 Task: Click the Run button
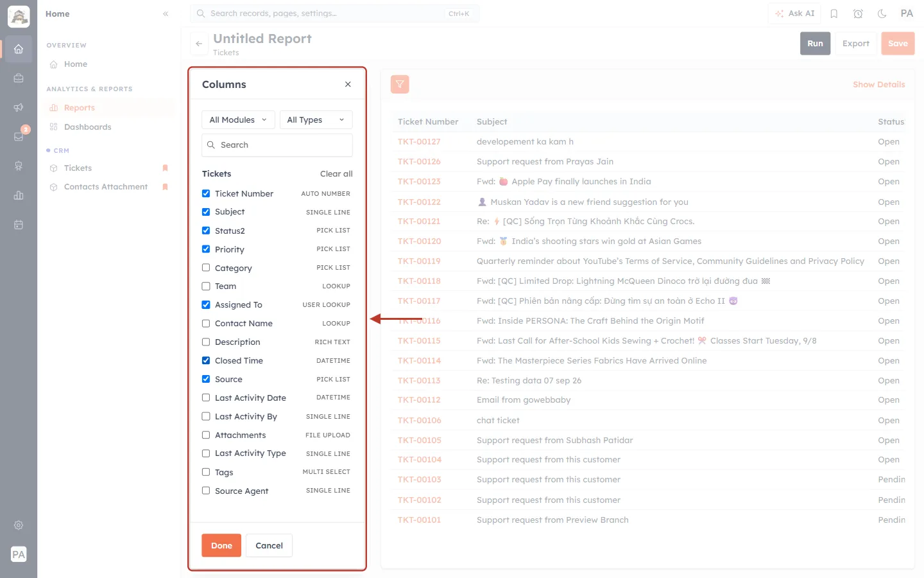815,44
